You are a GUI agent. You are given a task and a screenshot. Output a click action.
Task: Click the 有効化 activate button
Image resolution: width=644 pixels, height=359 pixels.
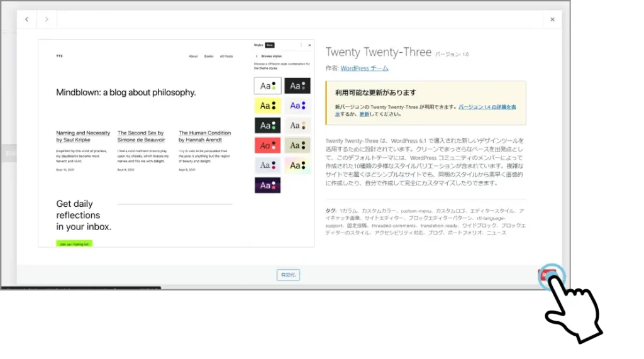tap(288, 275)
